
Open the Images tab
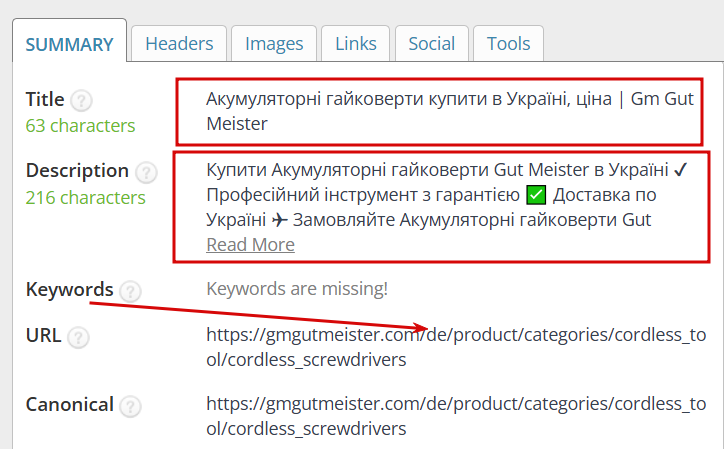coord(274,44)
